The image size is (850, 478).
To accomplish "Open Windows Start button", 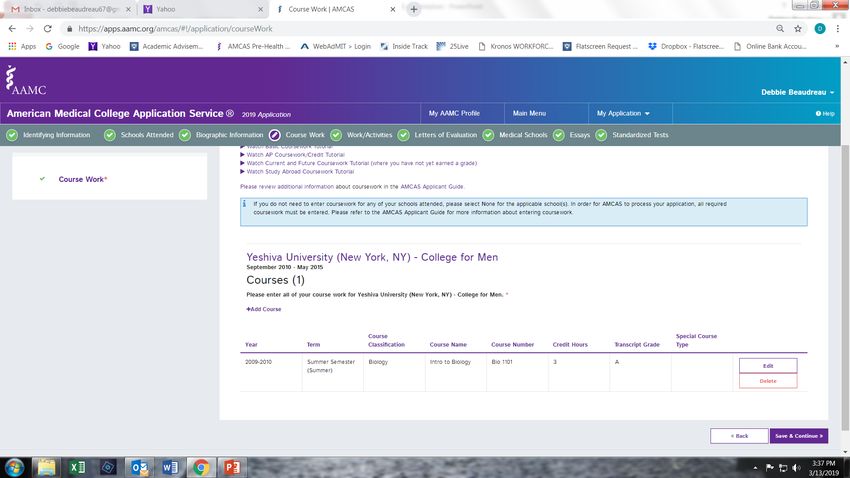I will tap(15, 467).
